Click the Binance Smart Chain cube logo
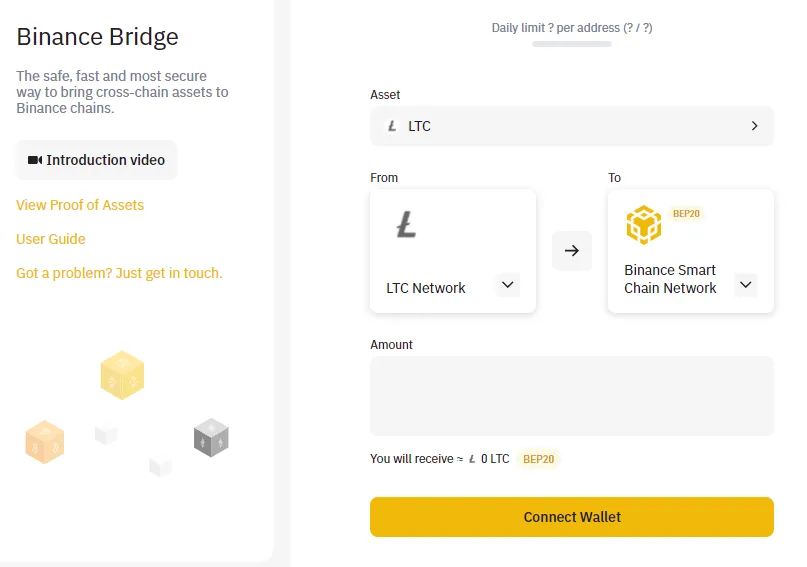This screenshot has height=567, width=807. click(643, 225)
